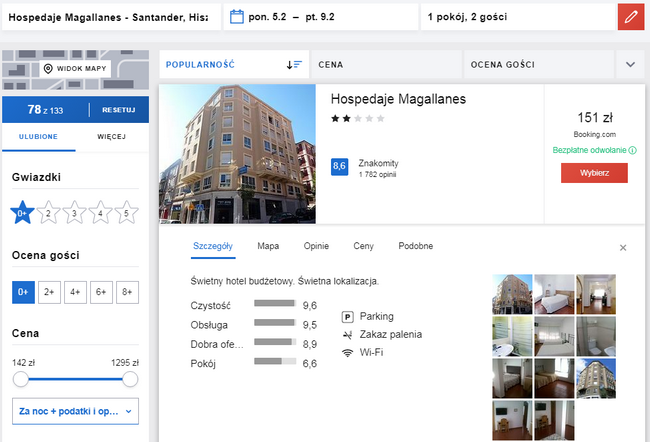The height and width of the screenshot is (442, 650).
Task: Open the 'Za noc + podatki' price dropdown
Action: (75, 411)
